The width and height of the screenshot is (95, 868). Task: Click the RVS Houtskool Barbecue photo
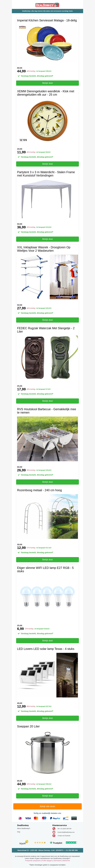point(47,439)
